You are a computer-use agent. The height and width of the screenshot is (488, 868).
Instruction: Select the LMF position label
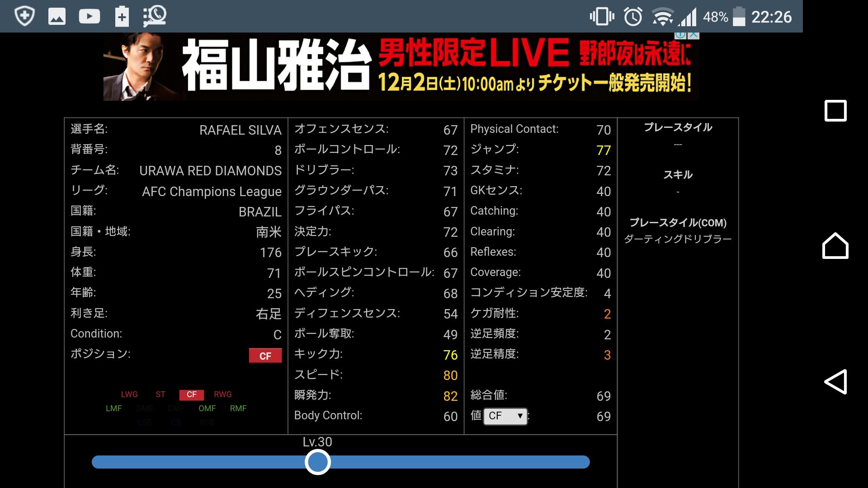click(114, 408)
